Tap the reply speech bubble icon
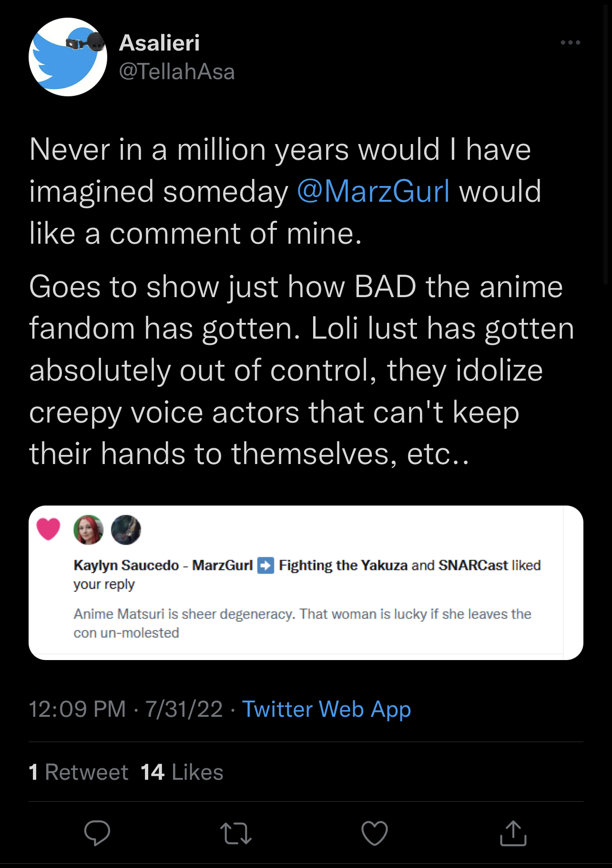This screenshot has height=868, width=612. click(97, 833)
